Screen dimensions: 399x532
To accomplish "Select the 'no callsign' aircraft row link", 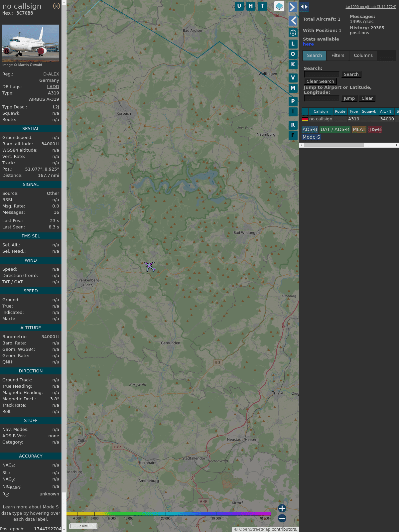I will pos(321,119).
